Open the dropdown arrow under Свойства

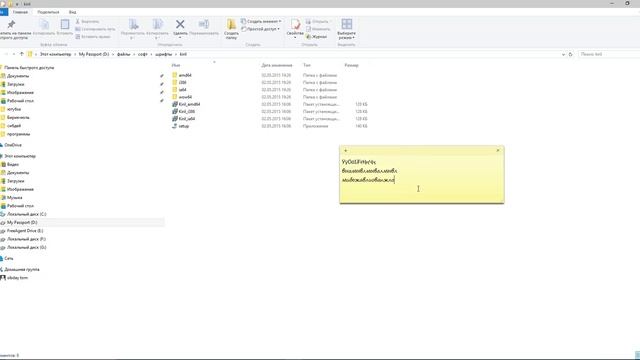[x=295, y=38]
